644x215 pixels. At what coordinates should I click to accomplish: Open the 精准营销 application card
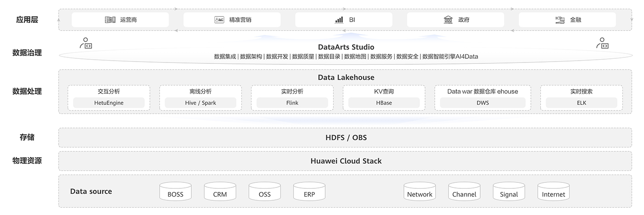click(232, 20)
